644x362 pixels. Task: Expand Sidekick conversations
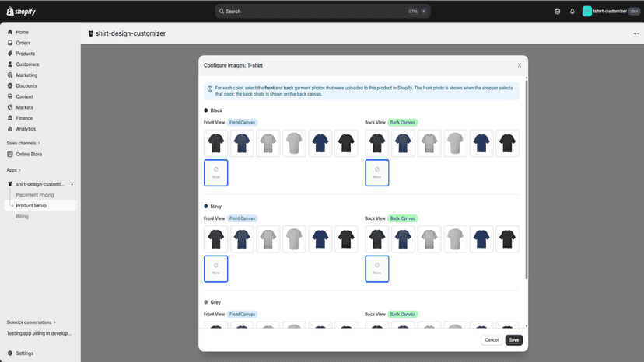[x=31, y=322]
